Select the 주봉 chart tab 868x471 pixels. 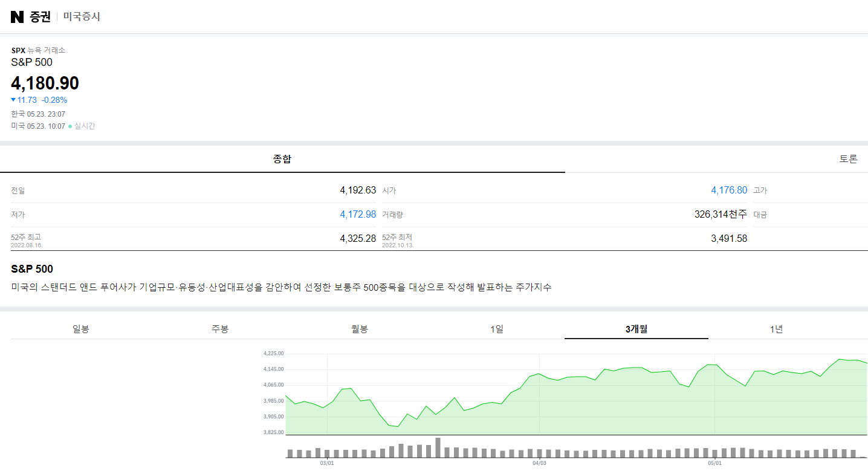click(220, 329)
